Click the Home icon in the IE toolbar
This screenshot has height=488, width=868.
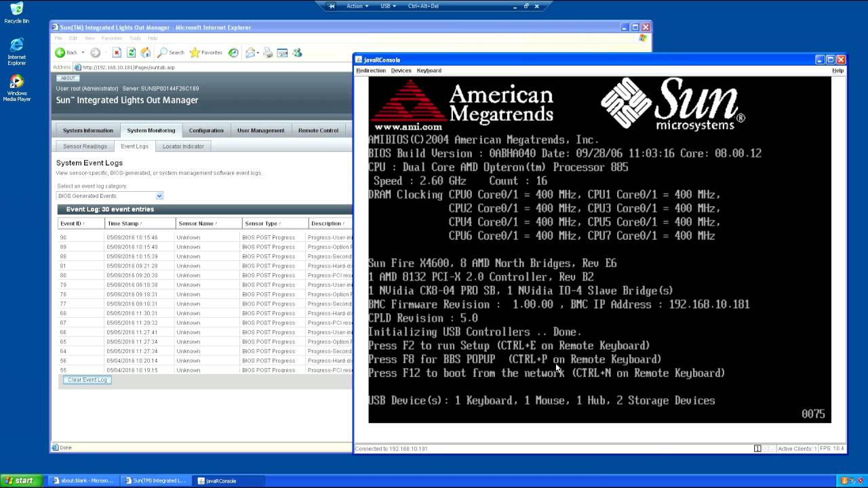pyautogui.click(x=145, y=52)
